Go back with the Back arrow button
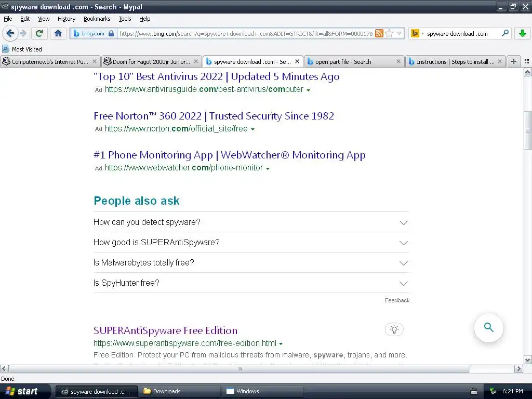Screen dimensions: 532x399 [x=10, y=33]
